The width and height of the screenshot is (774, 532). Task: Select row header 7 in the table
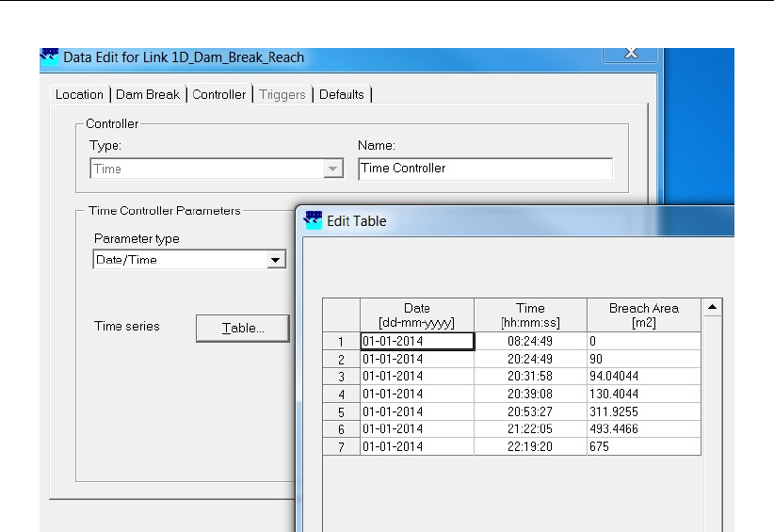[x=341, y=447]
